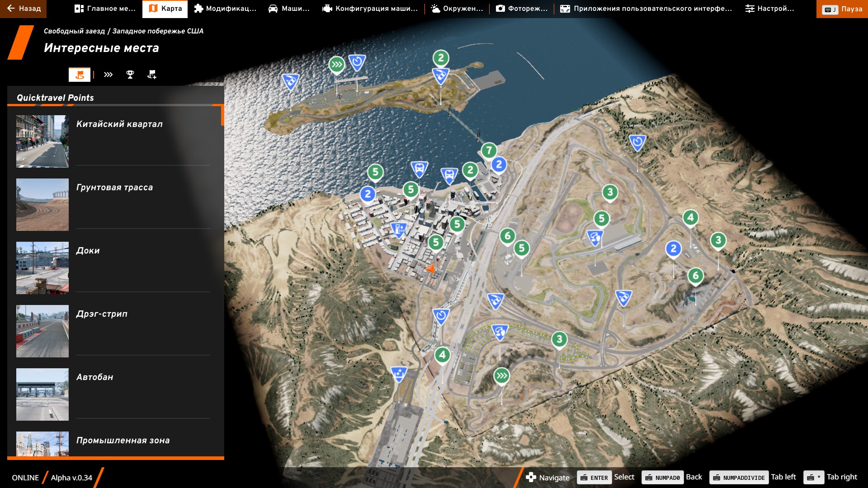Select the add-marker flag filter icon
This screenshot has height=488, width=868.
[152, 75]
